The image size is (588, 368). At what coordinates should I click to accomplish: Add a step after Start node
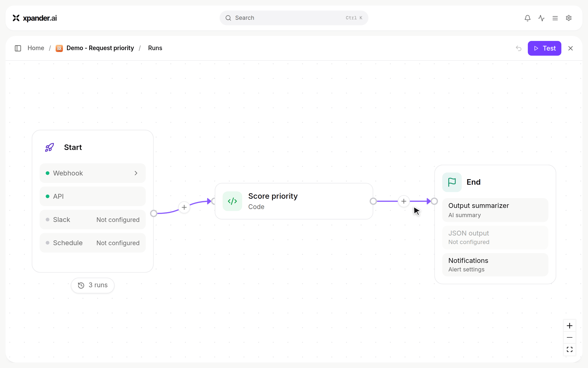click(x=184, y=207)
